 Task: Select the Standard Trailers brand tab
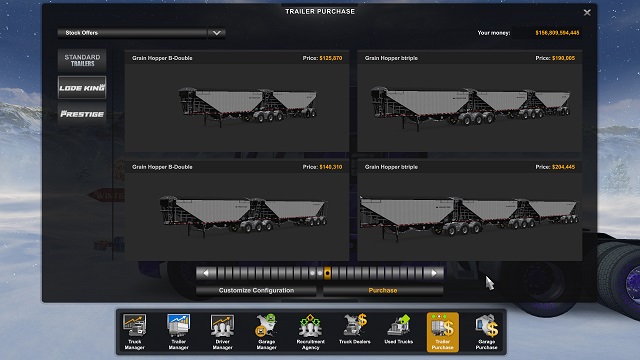82,60
